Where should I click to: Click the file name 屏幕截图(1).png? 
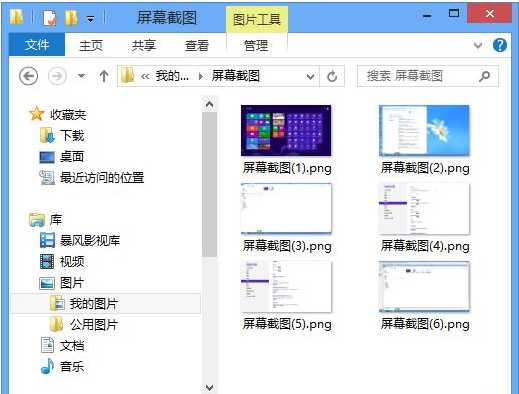coord(287,168)
